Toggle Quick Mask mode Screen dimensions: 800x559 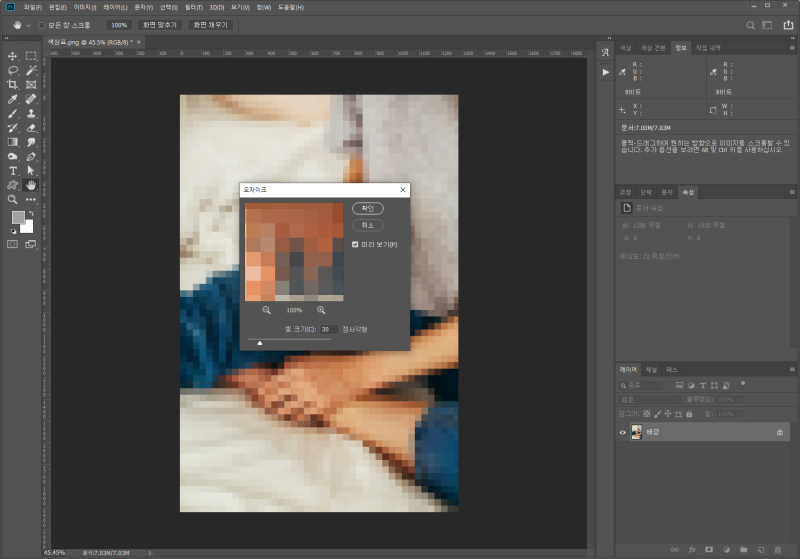point(13,244)
